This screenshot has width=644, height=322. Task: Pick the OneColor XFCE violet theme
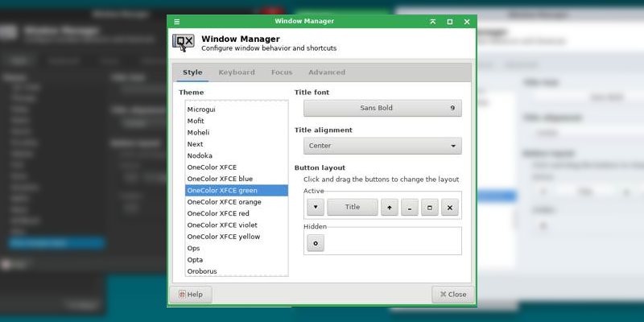(223, 225)
